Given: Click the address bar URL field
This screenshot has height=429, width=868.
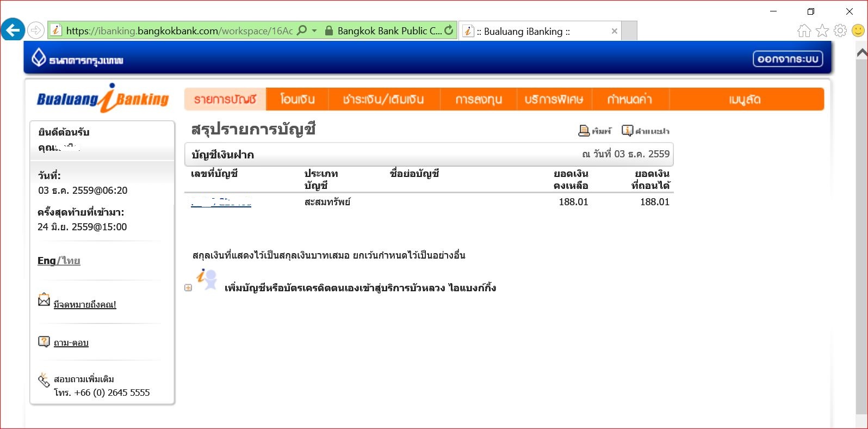Looking at the screenshot, I should click(179, 30).
